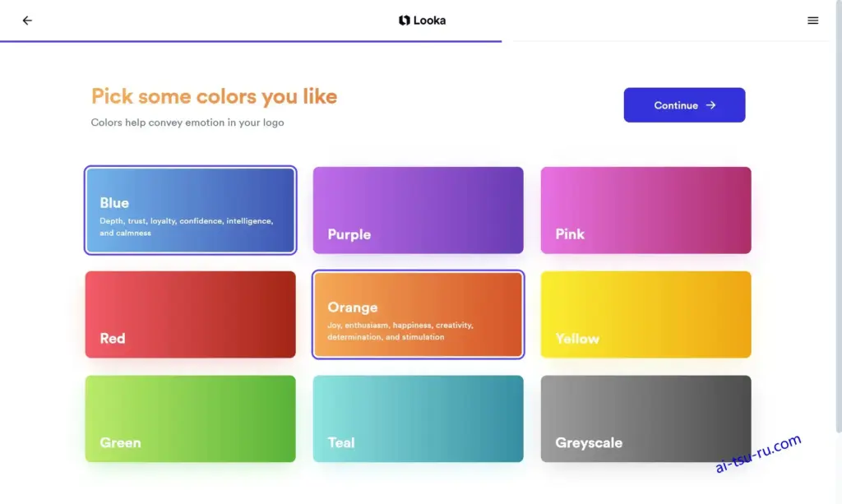The height and width of the screenshot is (504, 842).
Task: Select the Yellow color swatch
Action: coord(645,315)
